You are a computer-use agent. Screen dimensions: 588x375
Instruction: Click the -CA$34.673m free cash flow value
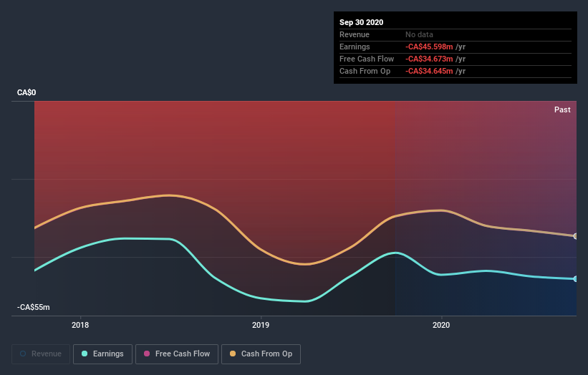click(429, 59)
